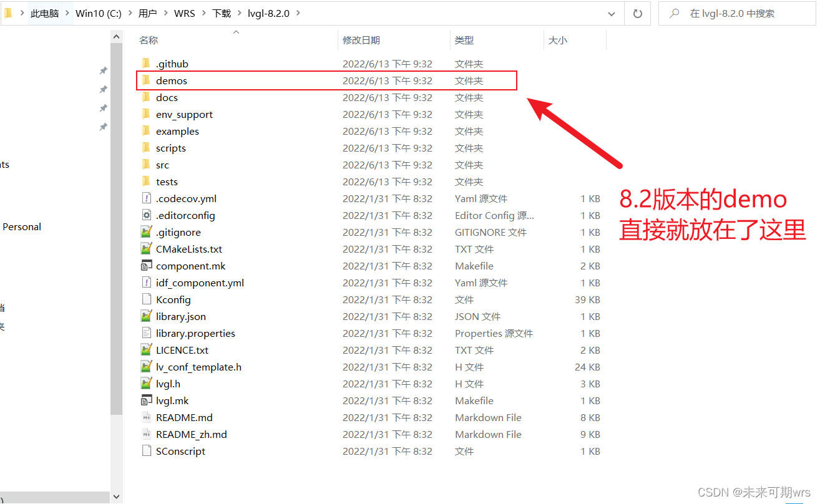The image size is (820, 504).
Task: Click the Kconfig file icon
Action: pyautogui.click(x=146, y=299)
